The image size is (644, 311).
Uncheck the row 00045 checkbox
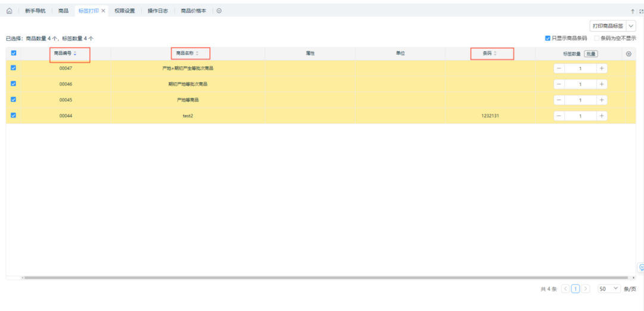[13, 99]
